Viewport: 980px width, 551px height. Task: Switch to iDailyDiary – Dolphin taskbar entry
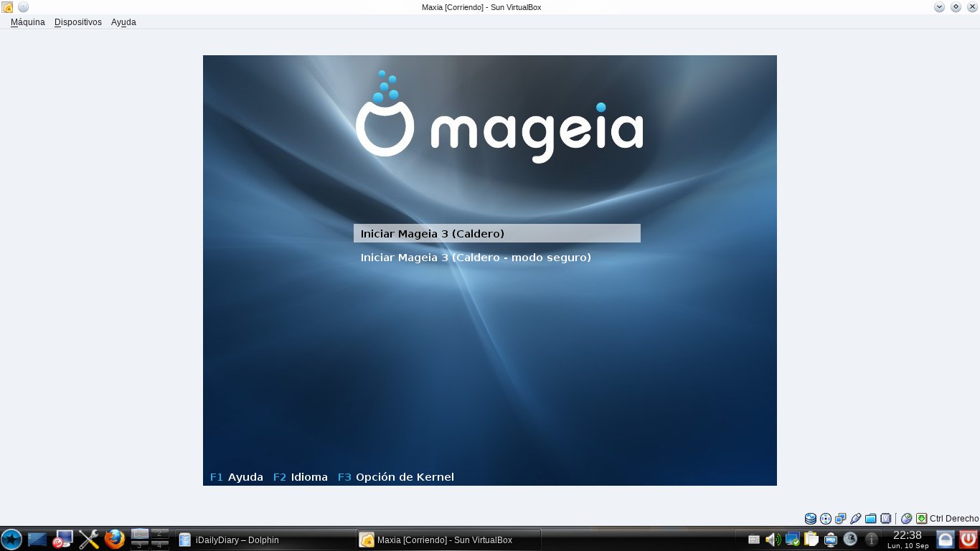265,540
